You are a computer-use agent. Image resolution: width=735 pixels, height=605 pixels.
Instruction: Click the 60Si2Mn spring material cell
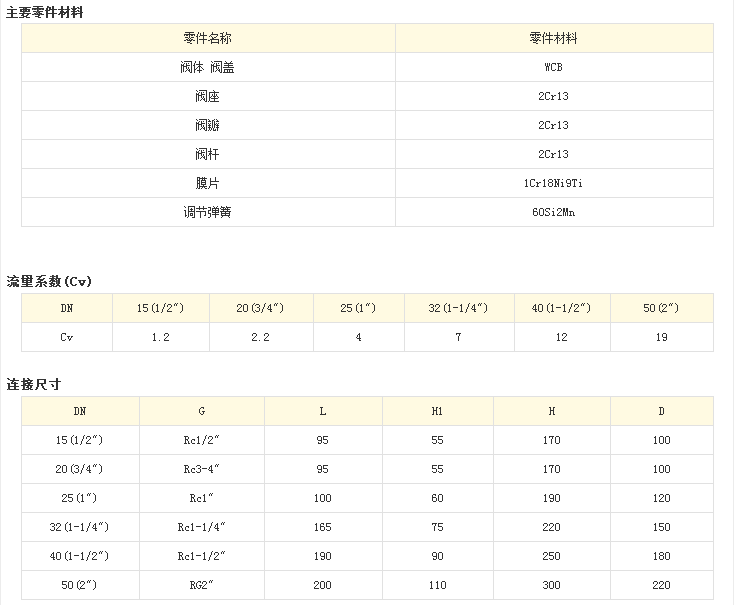554,212
